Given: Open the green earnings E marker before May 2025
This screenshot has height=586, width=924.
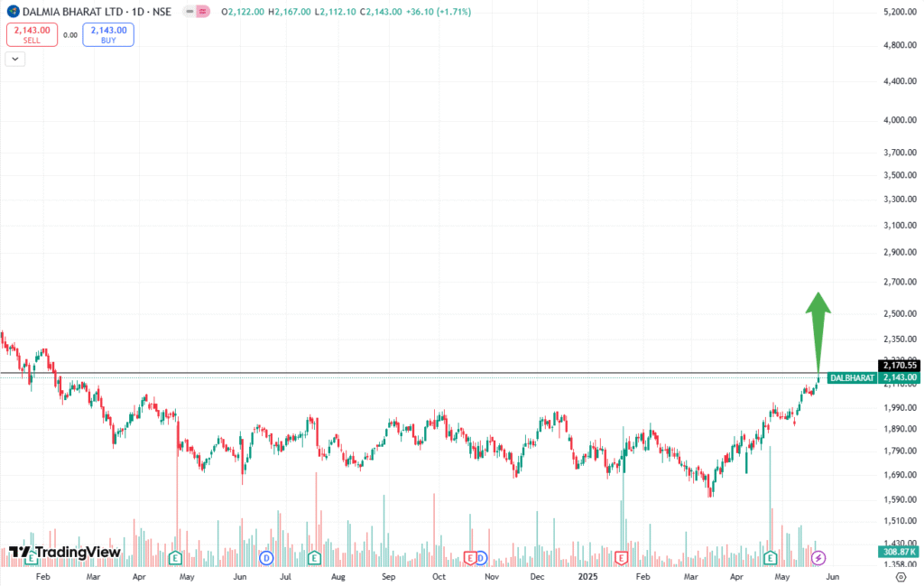Looking at the screenshot, I should pyautogui.click(x=770, y=557).
